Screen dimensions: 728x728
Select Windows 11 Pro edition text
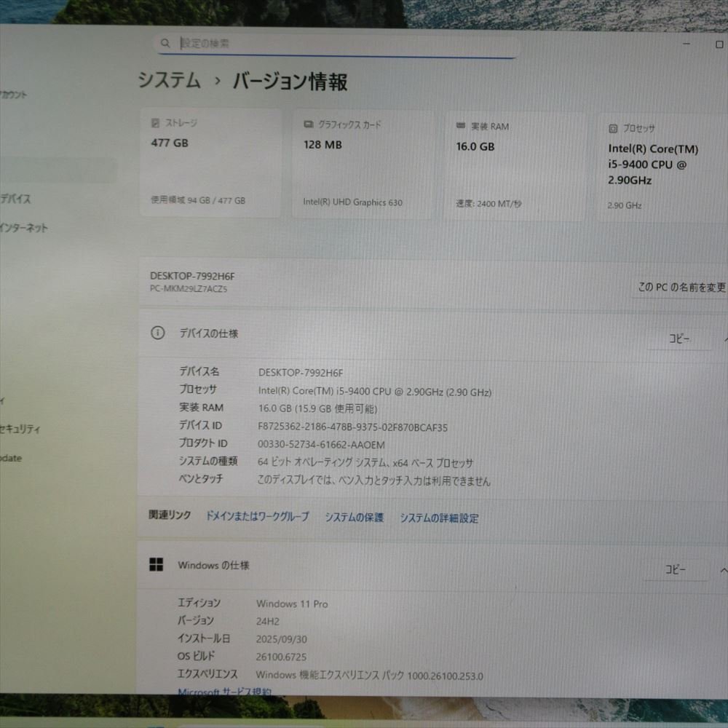coord(292,604)
